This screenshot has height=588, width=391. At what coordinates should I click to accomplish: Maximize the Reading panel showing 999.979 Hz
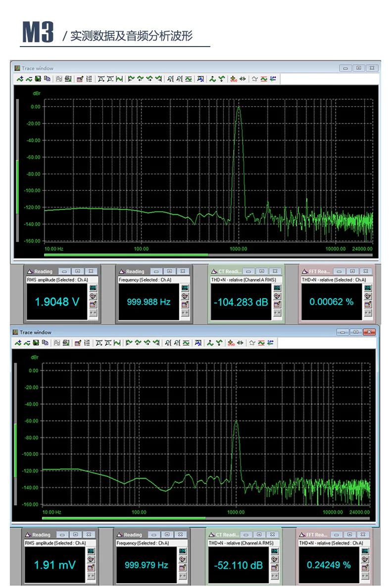[x=167, y=535]
